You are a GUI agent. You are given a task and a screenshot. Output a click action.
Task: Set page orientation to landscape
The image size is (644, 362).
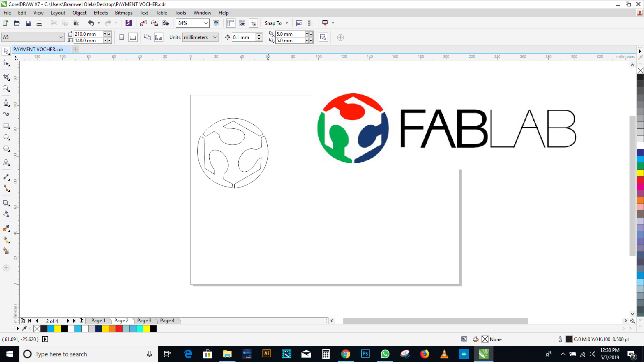[x=133, y=37]
